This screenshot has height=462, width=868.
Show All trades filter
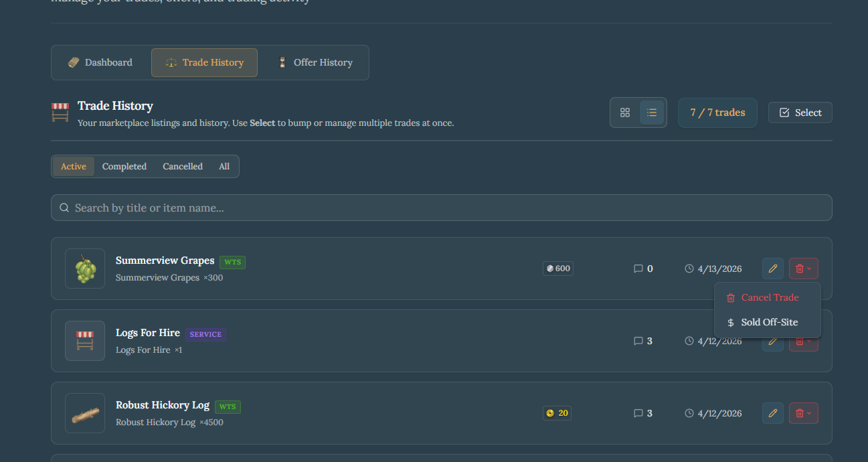tap(224, 167)
